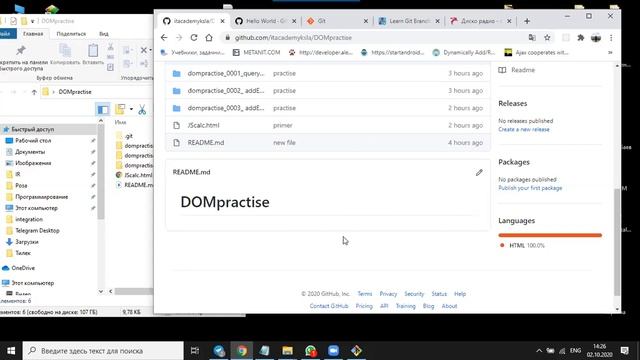The width and height of the screenshot is (640, 360).
Task: Click 'Create a new release' link
Action: pos(524,129)
